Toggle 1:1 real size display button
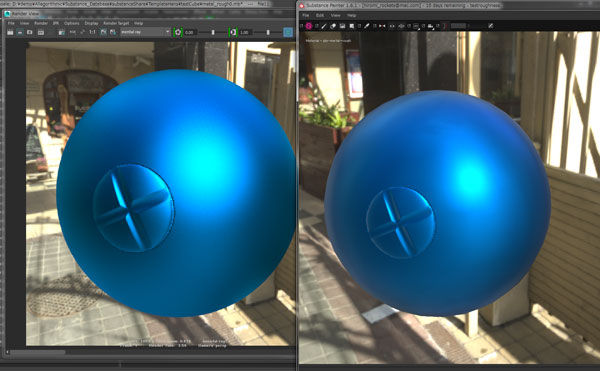The width and height of the screenshot is (600, 371). [92, 32]
